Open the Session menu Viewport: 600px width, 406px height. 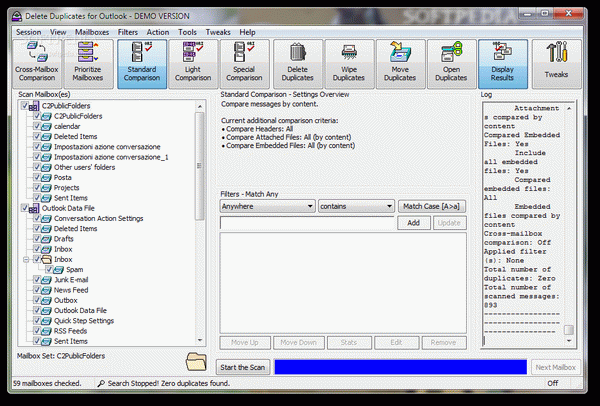(28, 33)
